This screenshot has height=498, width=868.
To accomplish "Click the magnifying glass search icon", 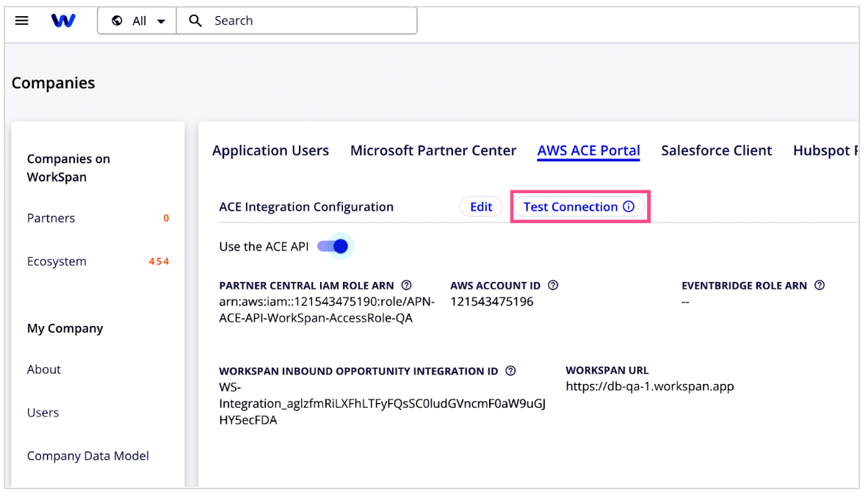I will pos(195,21).
